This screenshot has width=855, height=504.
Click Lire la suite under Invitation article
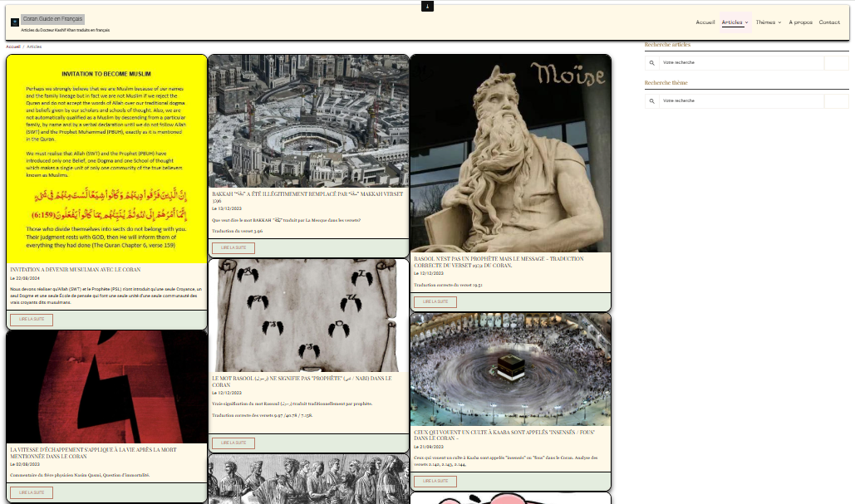coord(32,320)
